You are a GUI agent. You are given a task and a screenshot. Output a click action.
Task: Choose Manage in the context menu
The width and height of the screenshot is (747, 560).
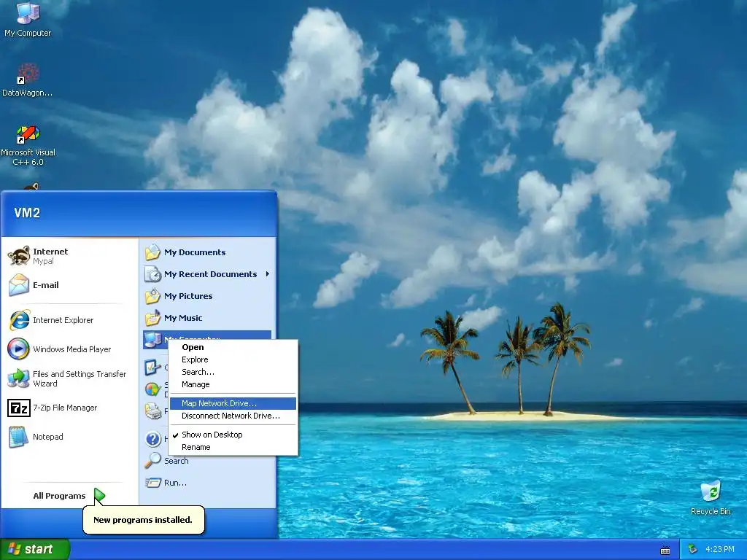pyautogui.click(x=233, y=384)
